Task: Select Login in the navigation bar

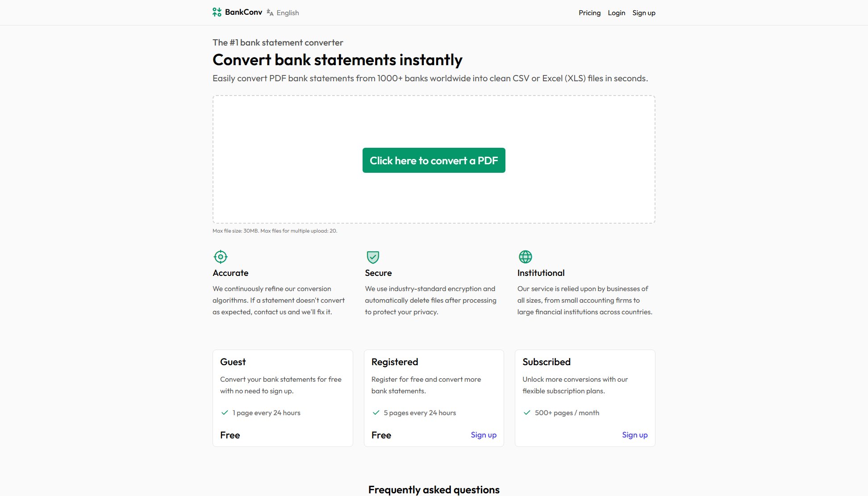Action: click(617, 13)
